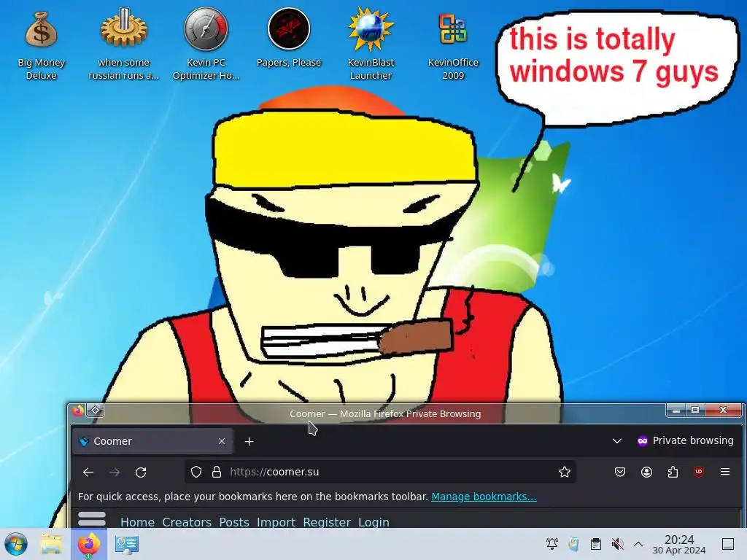
Task: Save page to Pocket
Action: click(620, 472)
